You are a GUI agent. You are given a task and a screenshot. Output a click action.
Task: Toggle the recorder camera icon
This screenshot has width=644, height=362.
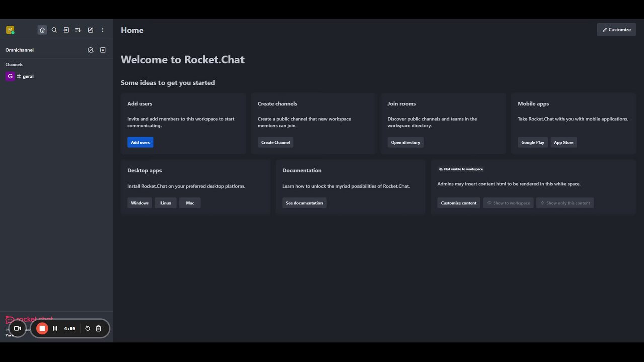click(x=17, y=328)
